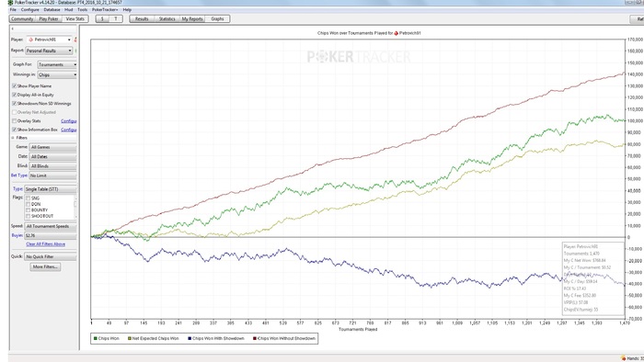This screenshot has height=362, width=644.
Task: Click yellow Net Expected Chips Won legend swatch
Action: tap(130, 339)
